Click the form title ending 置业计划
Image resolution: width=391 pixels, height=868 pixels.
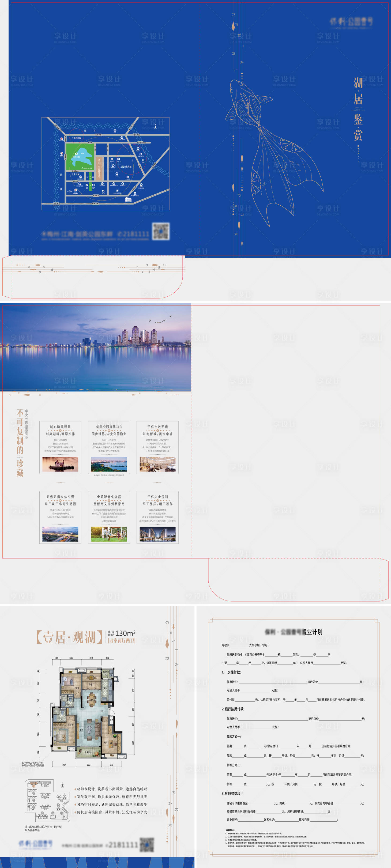[294, 632]
